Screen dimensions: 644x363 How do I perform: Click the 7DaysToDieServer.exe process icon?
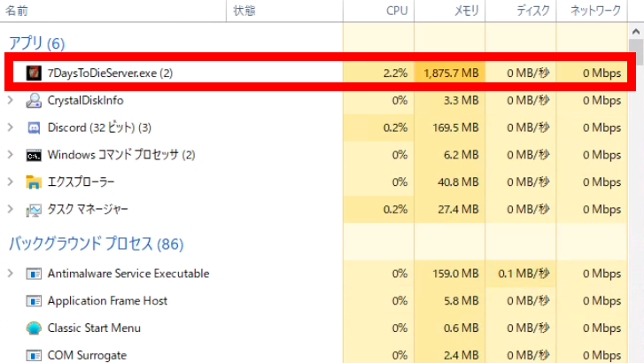(34, 73)
